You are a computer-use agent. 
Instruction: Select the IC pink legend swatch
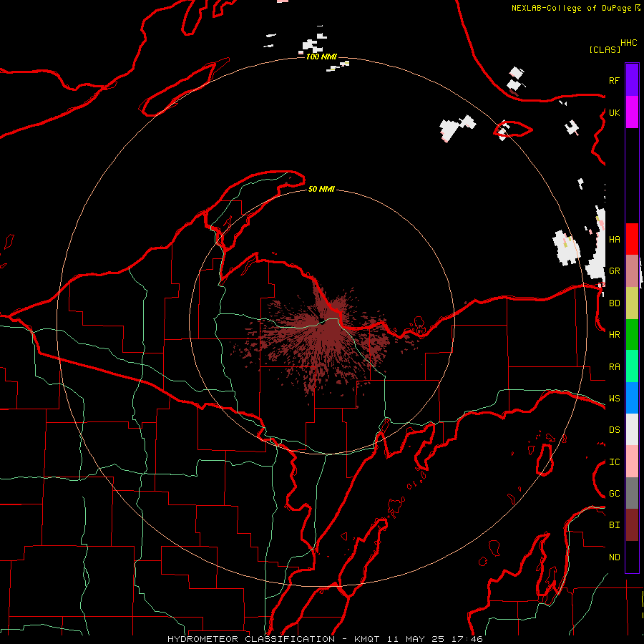tap(632, 462)
